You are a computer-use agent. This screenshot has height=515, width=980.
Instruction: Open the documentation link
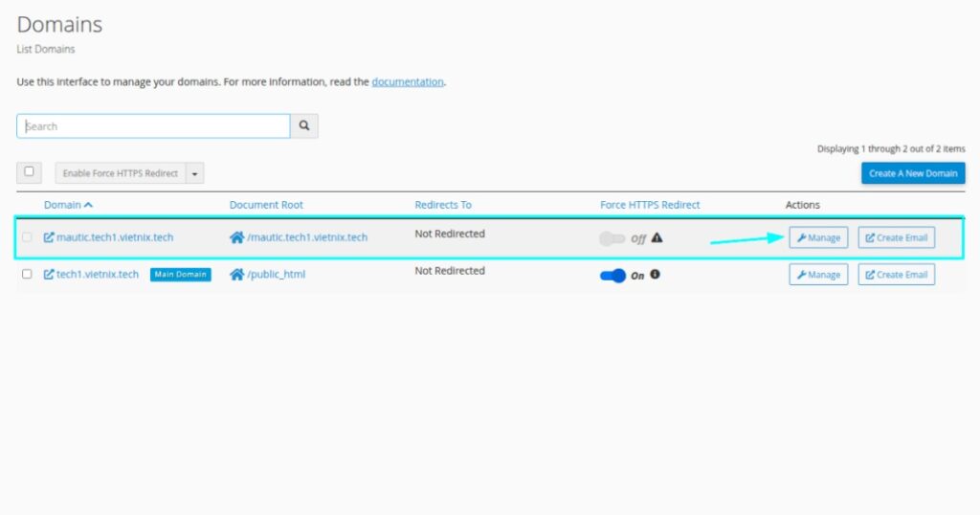pyautogui.click(x=408, y=82)
